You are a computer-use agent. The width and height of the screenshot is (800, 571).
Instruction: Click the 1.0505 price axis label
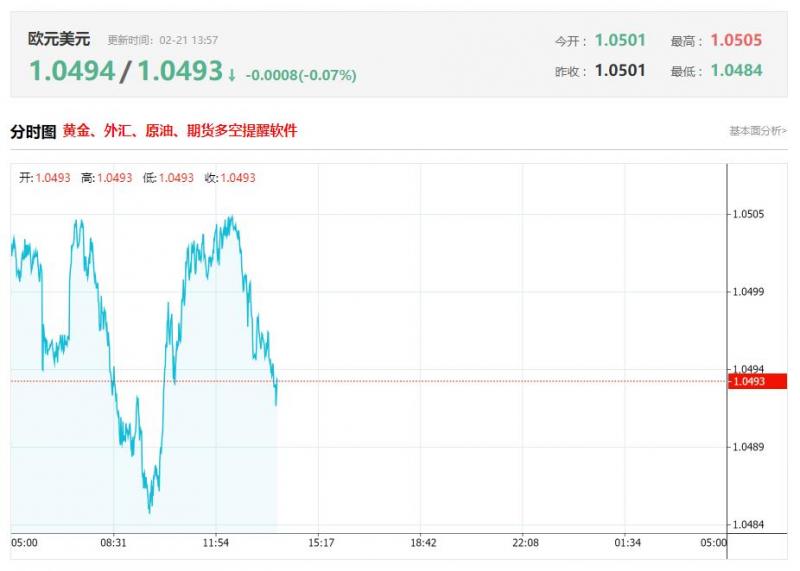pyautogui.click(x=748, y=214)
